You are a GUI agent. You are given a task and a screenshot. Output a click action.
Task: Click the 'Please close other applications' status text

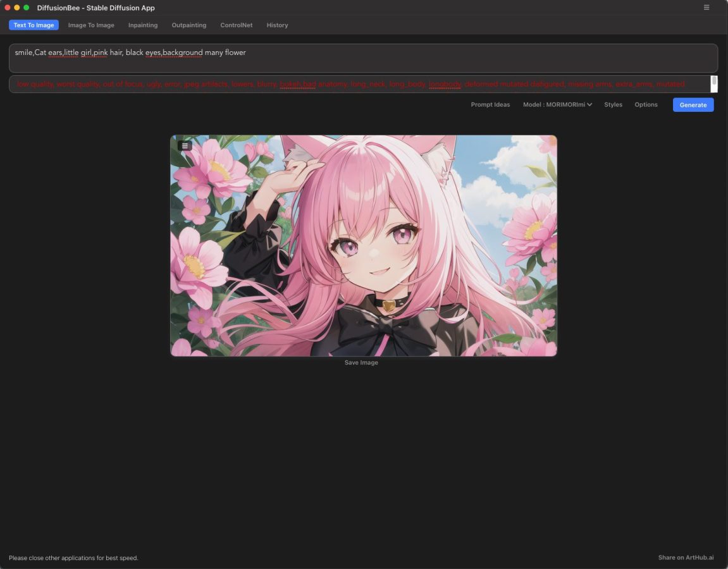click(73, 558)
